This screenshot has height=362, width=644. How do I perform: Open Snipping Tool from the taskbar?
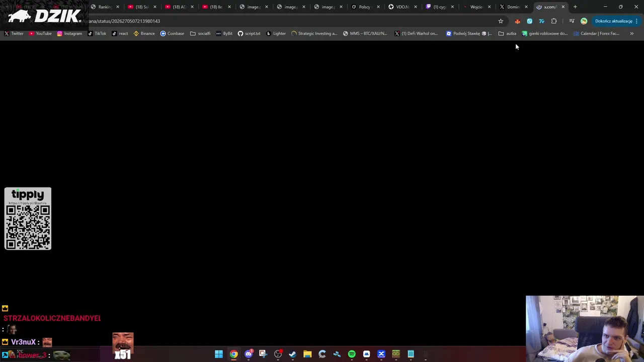pos(263,354)
